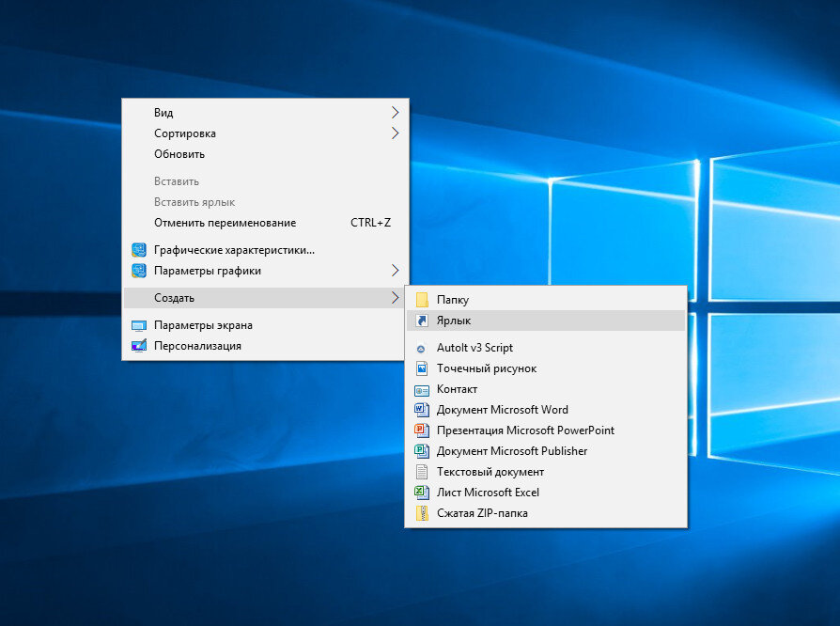Click the Создать submenu arrow

click(396, 298)
